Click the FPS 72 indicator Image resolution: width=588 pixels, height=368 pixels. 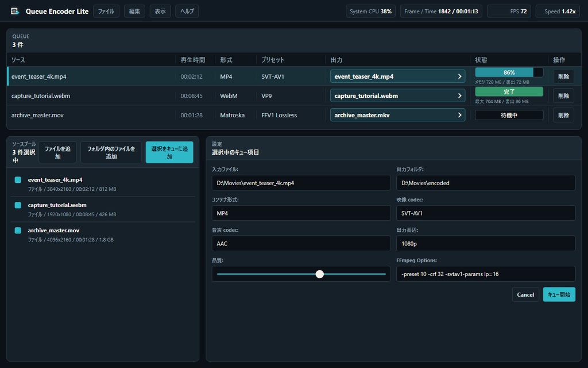coord(509,11)
